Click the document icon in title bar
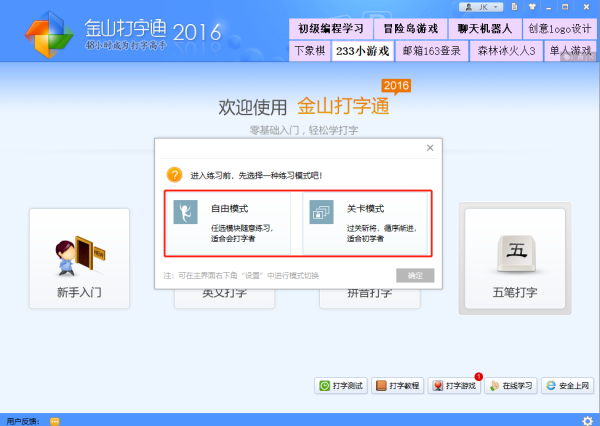Viewport: 600px width, 426px height. [515, 7]
